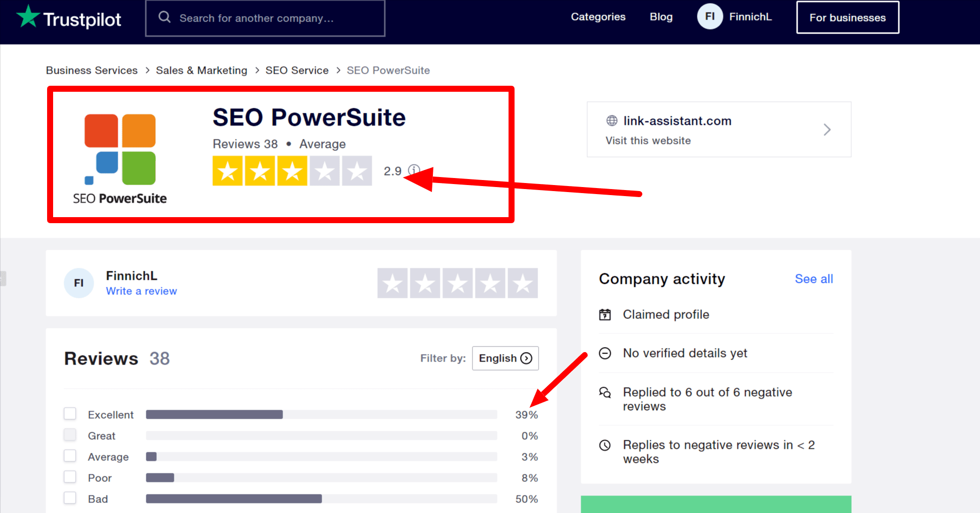This screenshot has height=513, width=980.
Task: Rate four stars in review box
Action: click(x=490, y=283)
